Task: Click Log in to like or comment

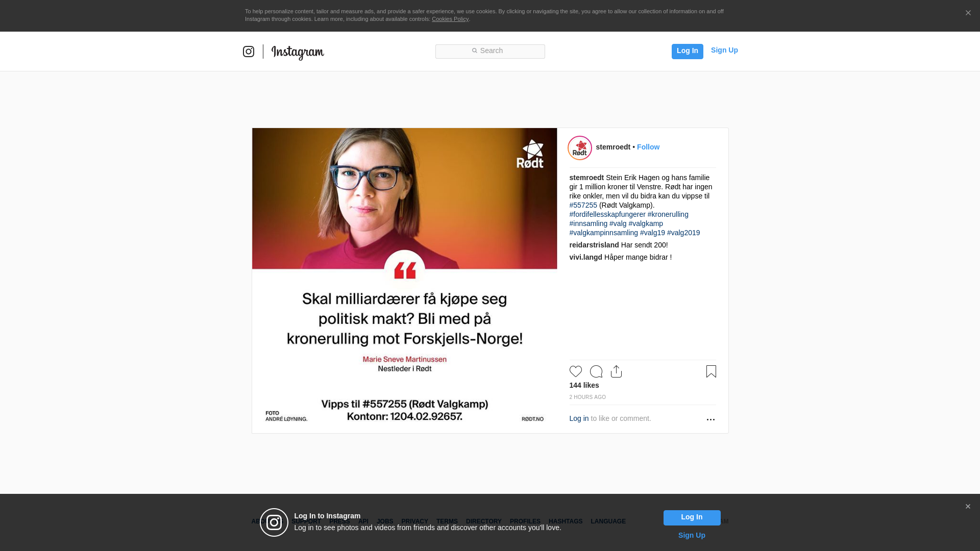Action: coord(579,418)
